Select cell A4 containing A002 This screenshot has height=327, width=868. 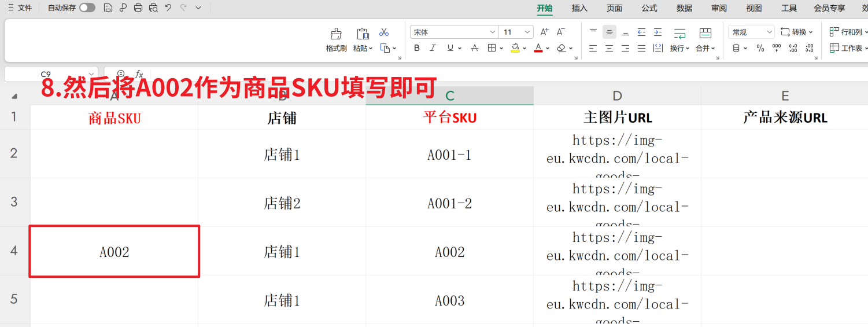point(114,252)
